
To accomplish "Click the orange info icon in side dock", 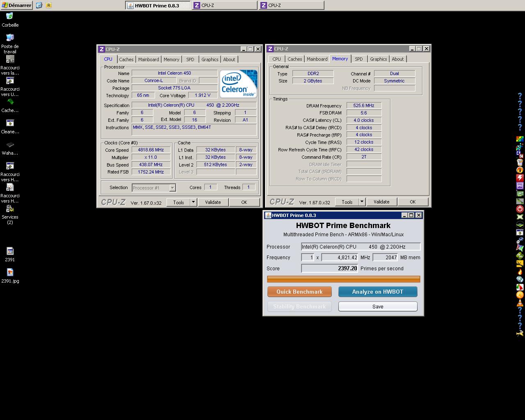I will pyautogui.click(x=520, y=169).
